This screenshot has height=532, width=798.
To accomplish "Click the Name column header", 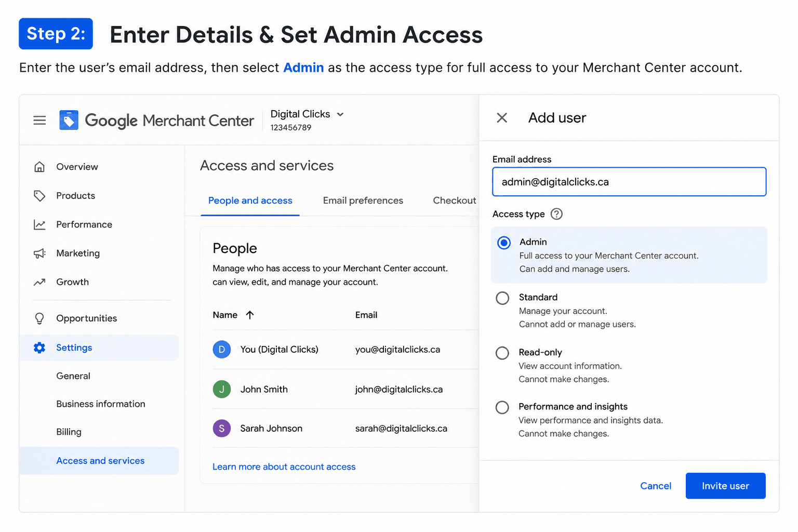I will click(x=225, y=315).
